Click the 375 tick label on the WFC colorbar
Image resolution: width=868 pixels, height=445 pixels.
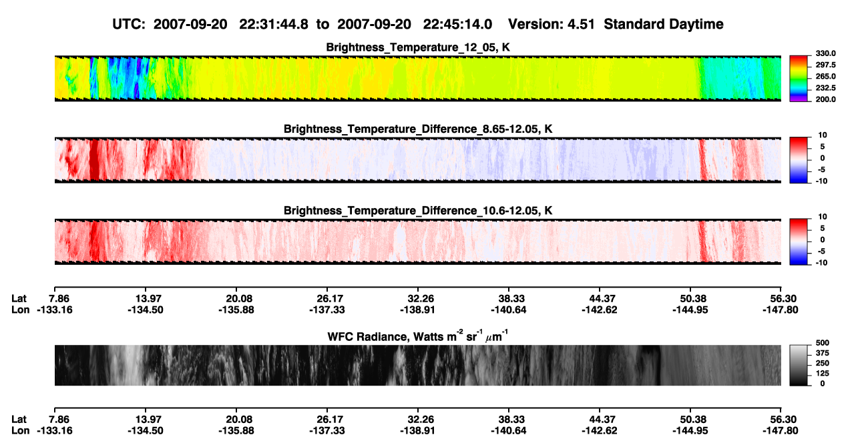point(823,353)
